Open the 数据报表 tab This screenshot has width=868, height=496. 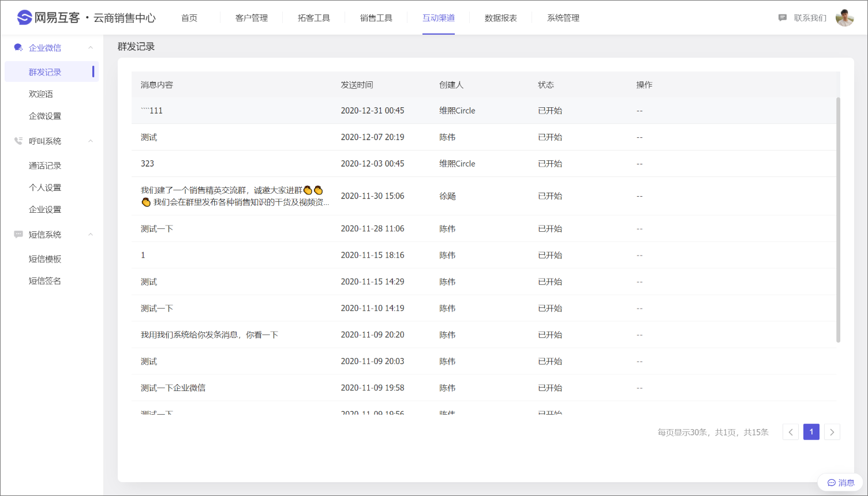point(501,18)
